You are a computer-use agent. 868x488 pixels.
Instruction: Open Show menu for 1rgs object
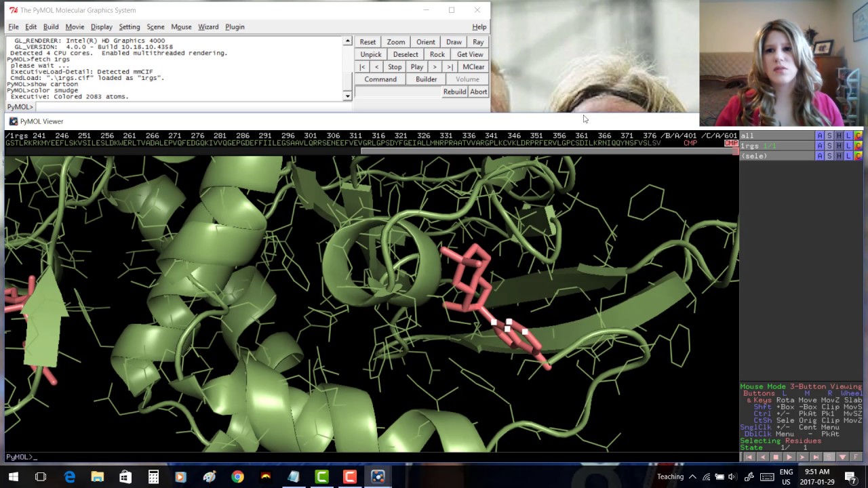click(829, 146)
